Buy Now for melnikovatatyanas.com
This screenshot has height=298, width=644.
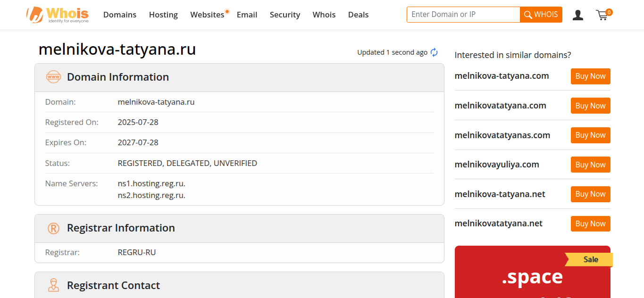[x=590, y=135]
